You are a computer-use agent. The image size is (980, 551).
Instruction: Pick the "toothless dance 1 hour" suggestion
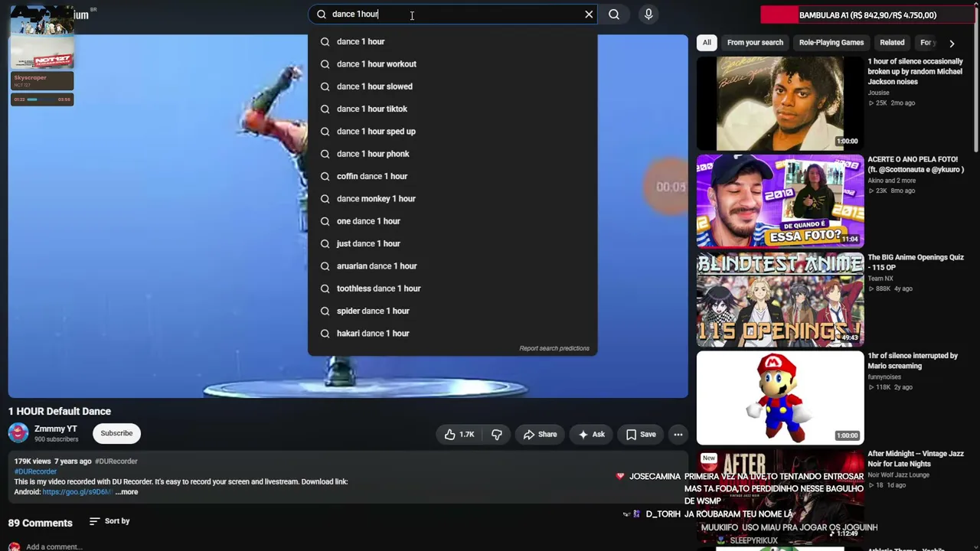452,289
